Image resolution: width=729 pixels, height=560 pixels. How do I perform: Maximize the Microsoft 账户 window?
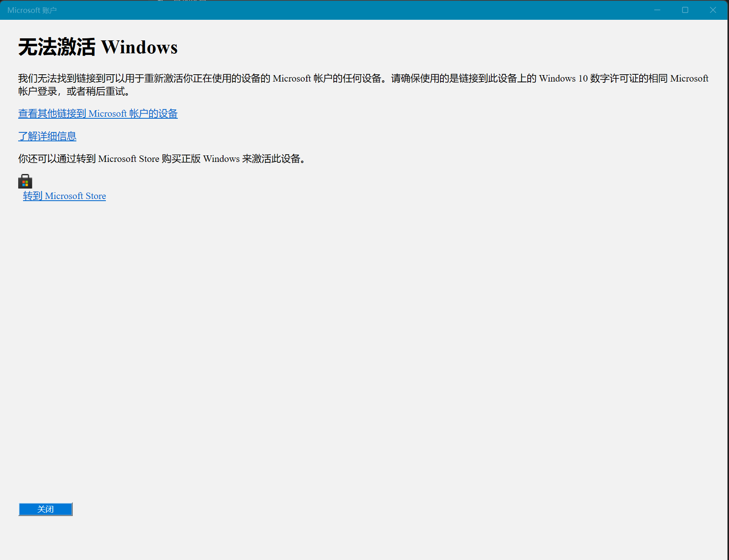tap(685, 10)
